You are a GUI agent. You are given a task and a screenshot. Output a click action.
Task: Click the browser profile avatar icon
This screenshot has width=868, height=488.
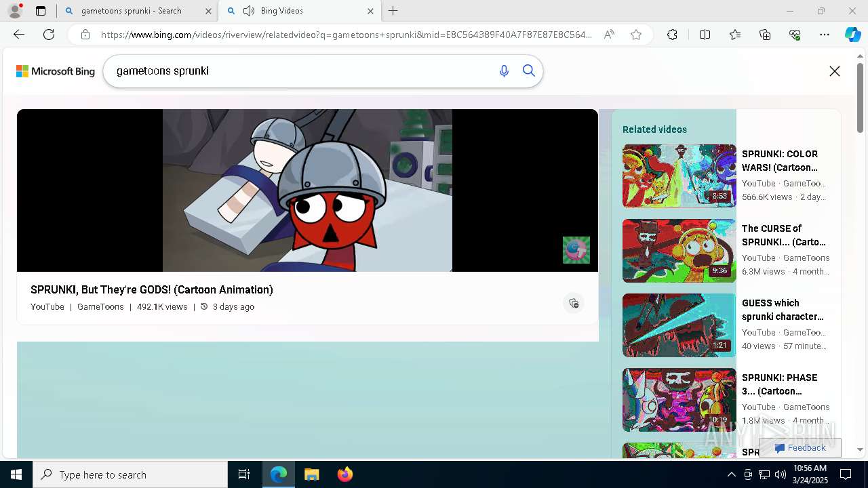pos(15,11)
